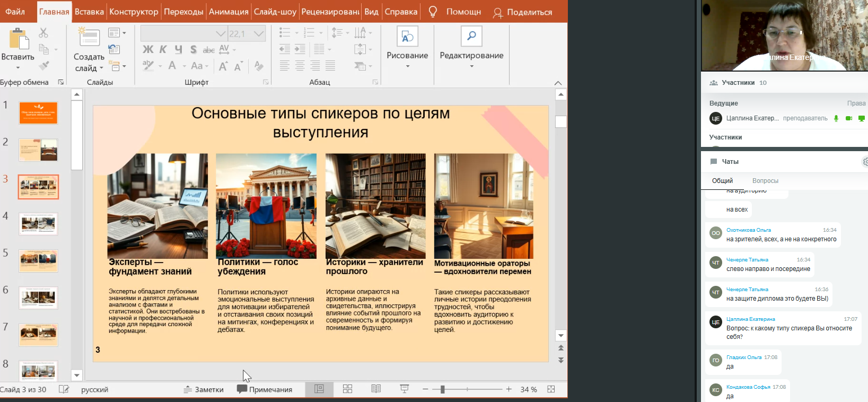The height and width of the screenshot is (402, 868).
Task: Toggle bold formatting (Ж)
Action: coord(148,49)
